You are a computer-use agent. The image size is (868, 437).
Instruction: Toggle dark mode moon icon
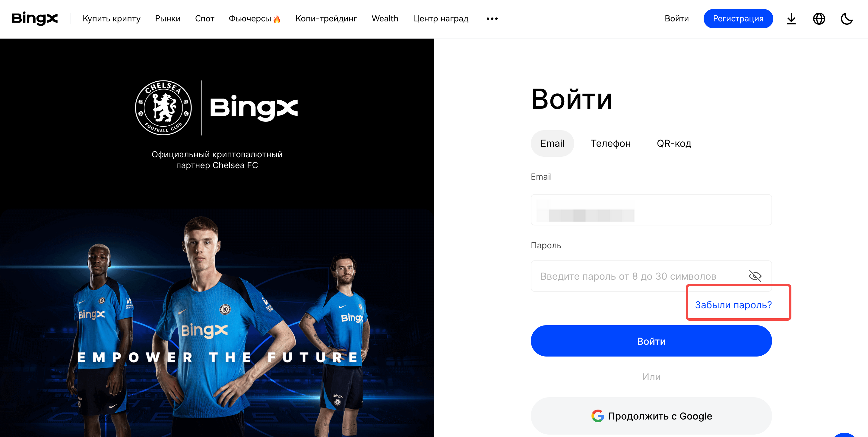(846, 18)
